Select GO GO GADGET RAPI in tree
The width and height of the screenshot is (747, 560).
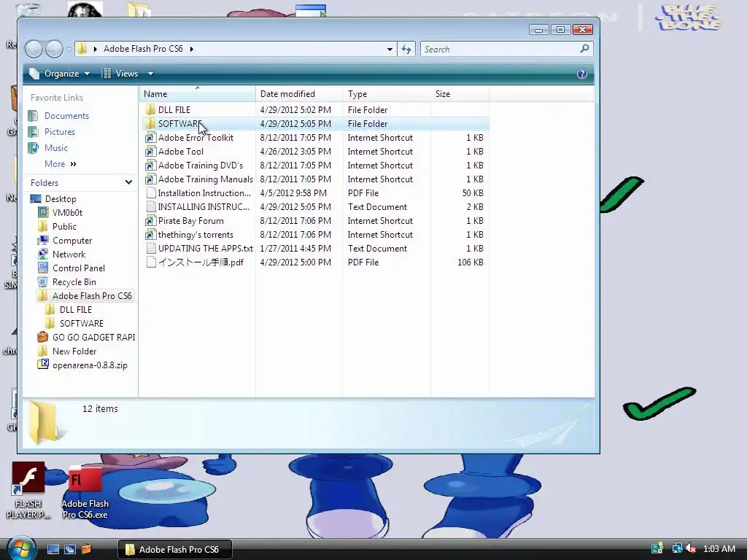point(93,337)
